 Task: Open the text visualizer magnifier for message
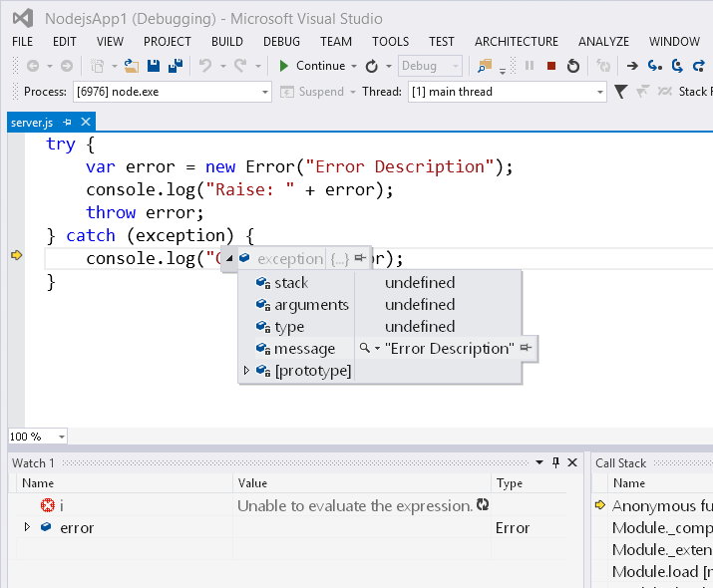[366, 349]
